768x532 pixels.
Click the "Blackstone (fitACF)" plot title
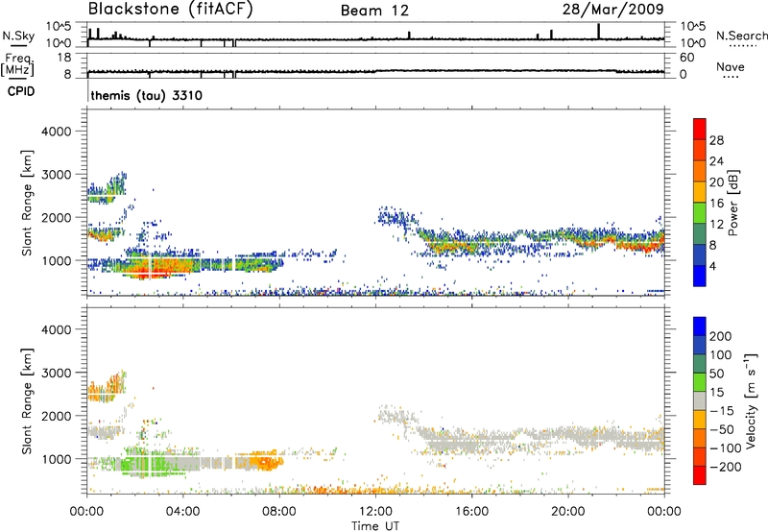(x=170, y=9)
